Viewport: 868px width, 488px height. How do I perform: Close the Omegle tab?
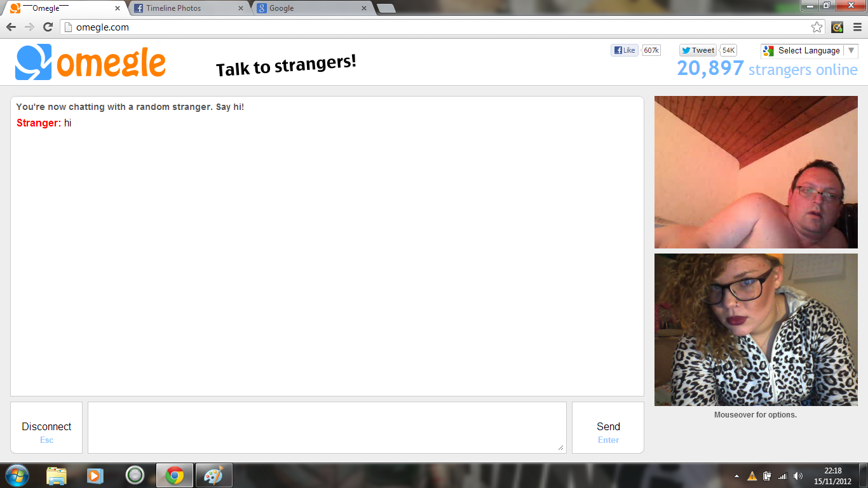[x=118, y=8]
